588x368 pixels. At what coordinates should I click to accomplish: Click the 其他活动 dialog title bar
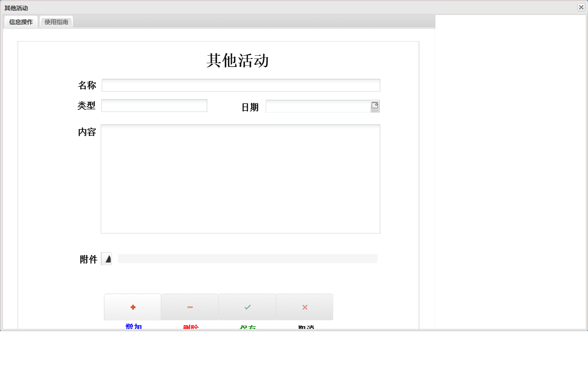[x=214, y=7]
